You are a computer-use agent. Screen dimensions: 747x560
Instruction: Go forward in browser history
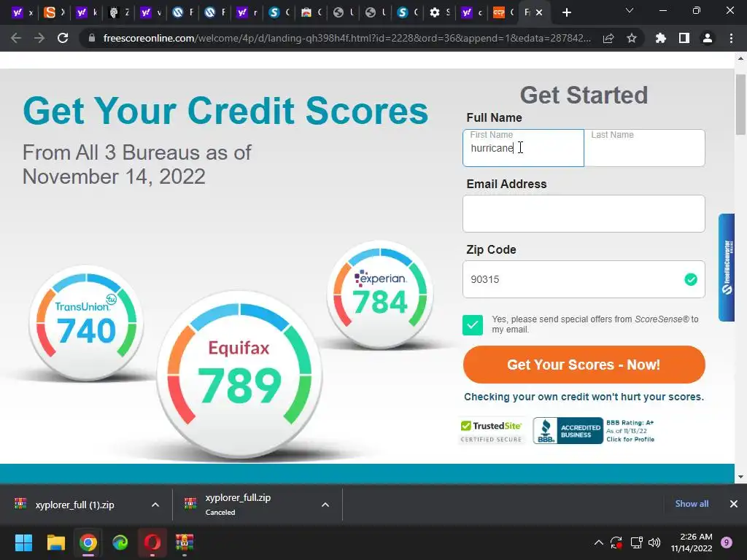(x=39, y=38)
